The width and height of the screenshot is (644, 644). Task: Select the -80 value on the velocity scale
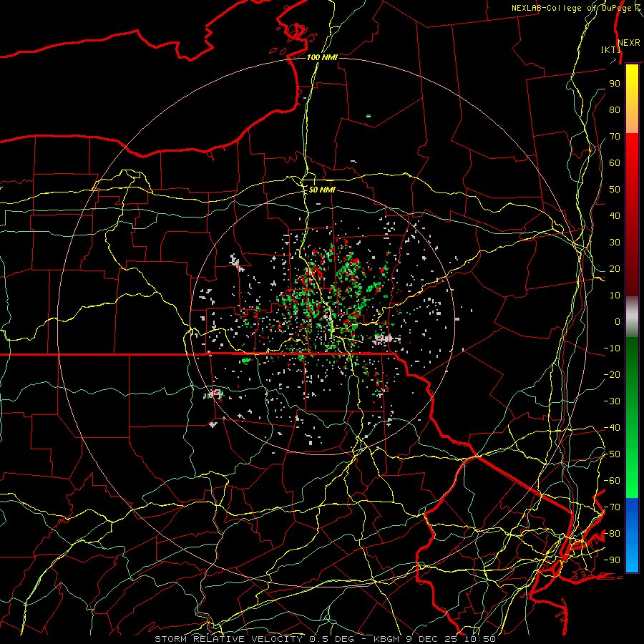(612, 534)
